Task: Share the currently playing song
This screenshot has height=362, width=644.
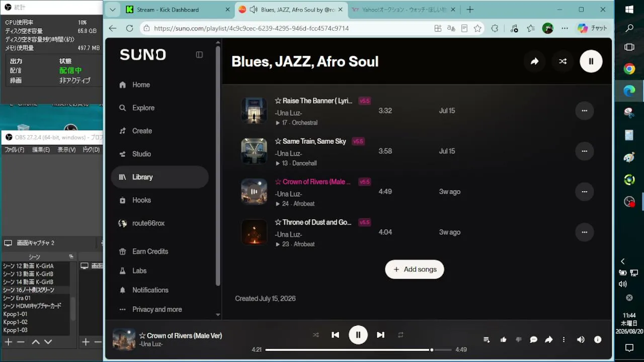Action: coord(549,340)
